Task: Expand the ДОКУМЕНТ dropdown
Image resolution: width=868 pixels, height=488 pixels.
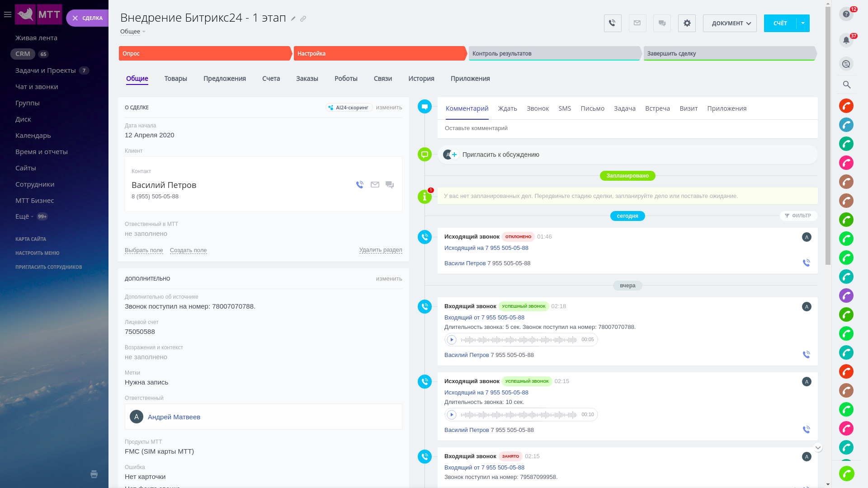Action: [730, 23]
